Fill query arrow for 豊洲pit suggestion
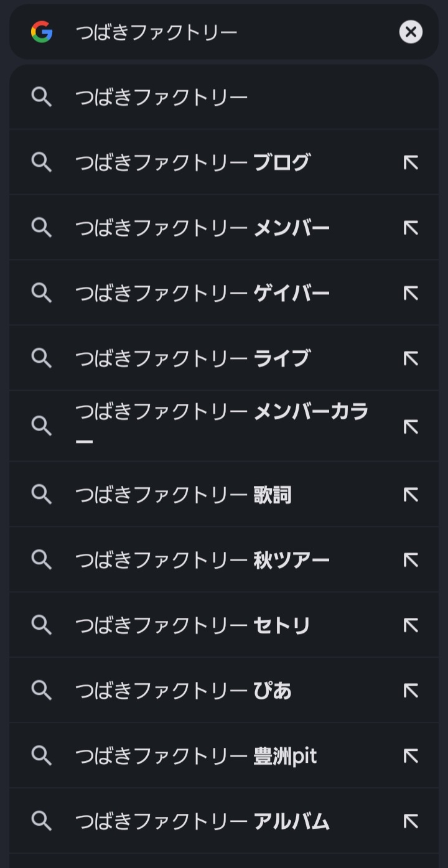Screen dimensions: 448x868 coord(411,756)
